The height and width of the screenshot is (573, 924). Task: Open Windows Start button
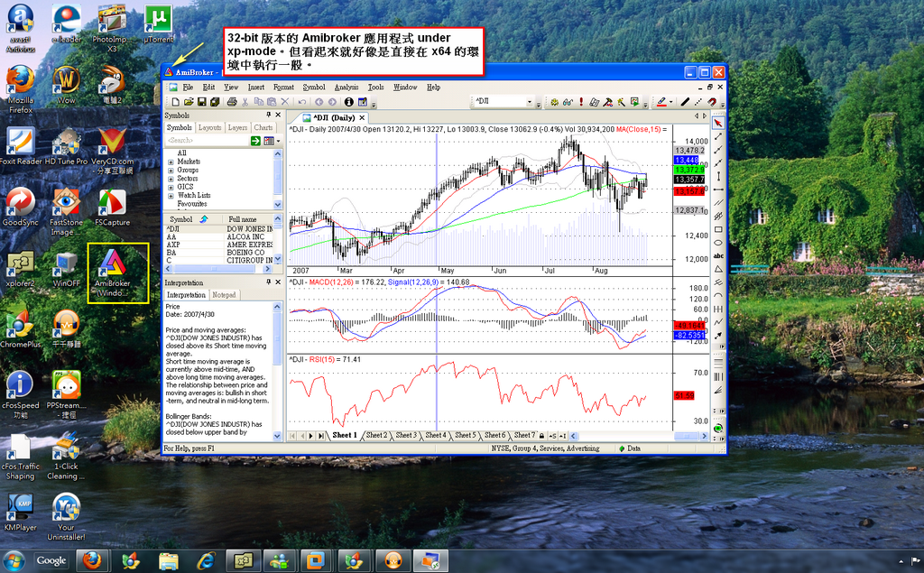pyautogui.click(x=14, y=560)
